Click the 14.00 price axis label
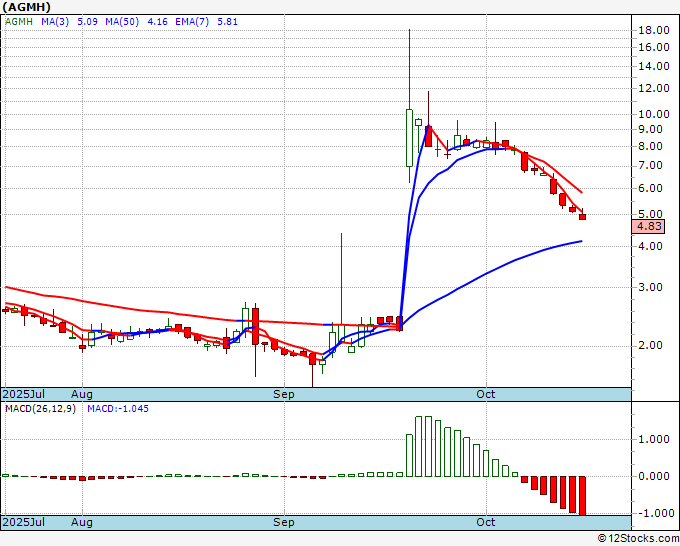Viewport: 680px width, 546px height. click(x=654, y=66)
